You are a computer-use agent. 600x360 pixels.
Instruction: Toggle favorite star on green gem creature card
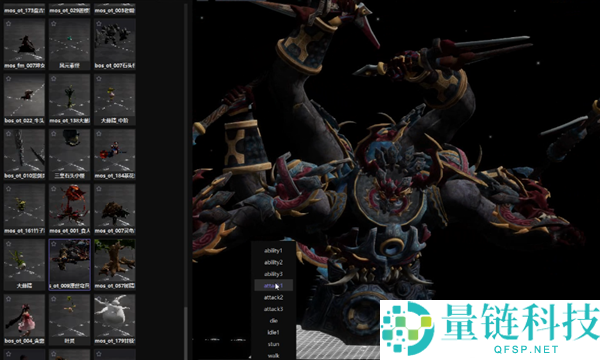[54, 24]
